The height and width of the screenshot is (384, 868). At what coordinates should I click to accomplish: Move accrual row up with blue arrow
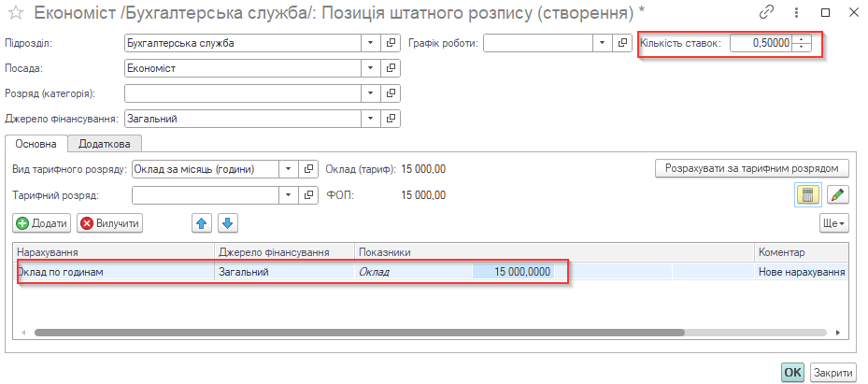click(x=202, y=223)
